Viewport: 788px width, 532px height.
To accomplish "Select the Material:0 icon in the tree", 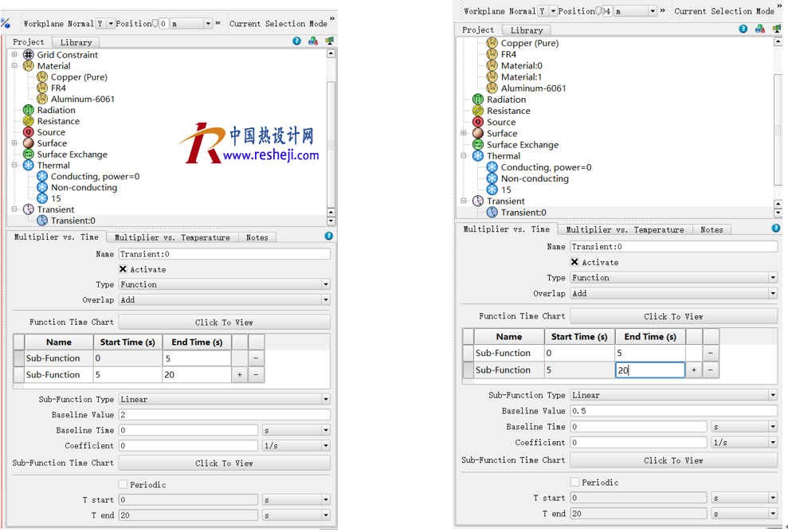I will [492, 66].
